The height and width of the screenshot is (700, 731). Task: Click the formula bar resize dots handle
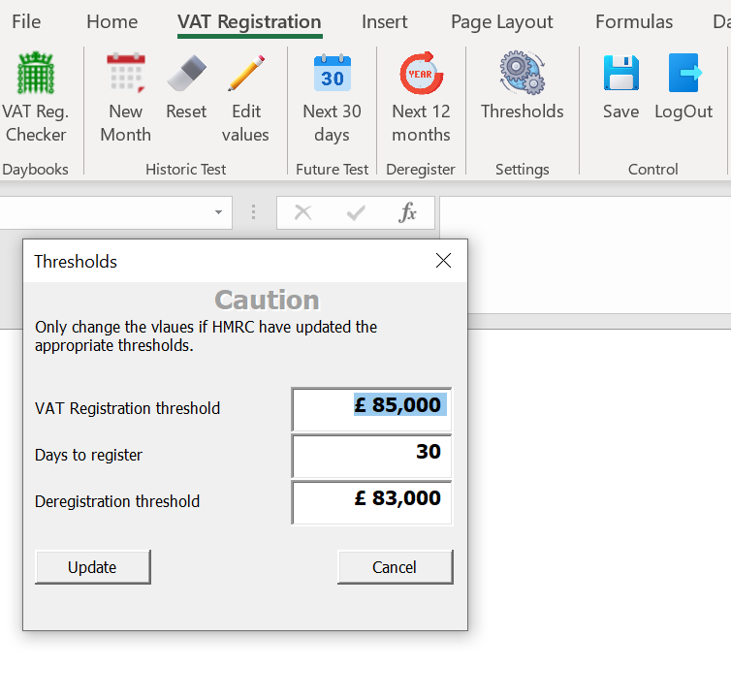(253, 212)
